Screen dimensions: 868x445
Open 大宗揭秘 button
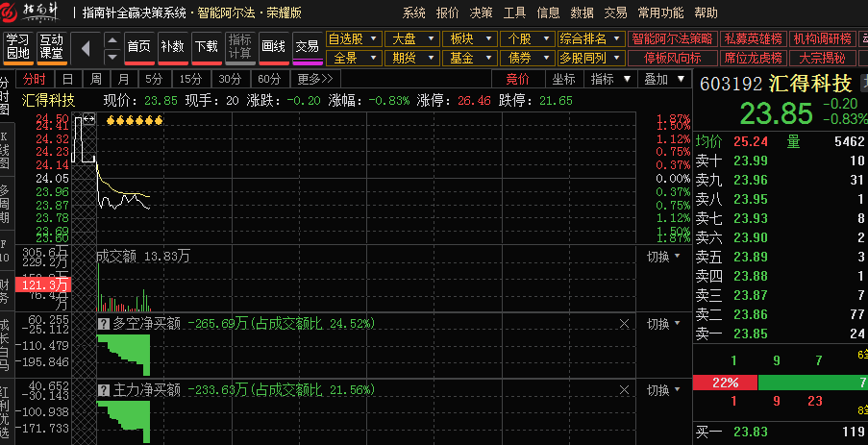(x=822, y=58)
